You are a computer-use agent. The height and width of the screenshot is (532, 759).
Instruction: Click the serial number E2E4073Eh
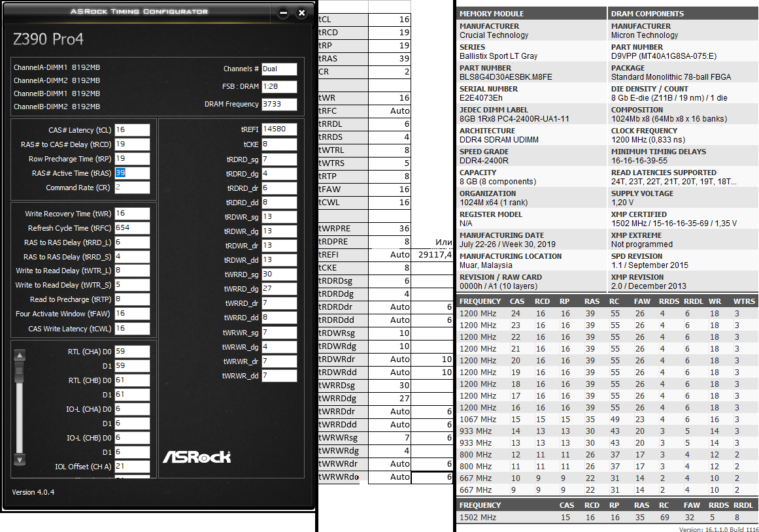click(481, 98)
